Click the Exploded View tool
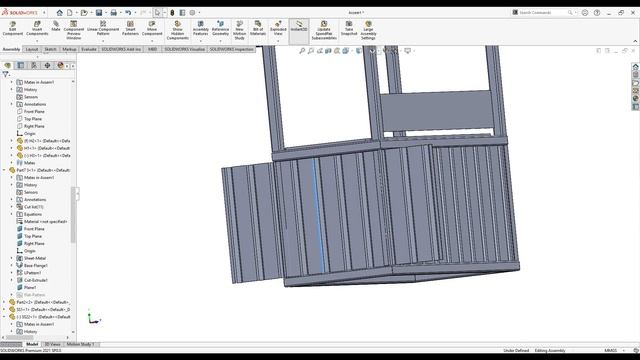640x360 pixels. tap(278, 29)
